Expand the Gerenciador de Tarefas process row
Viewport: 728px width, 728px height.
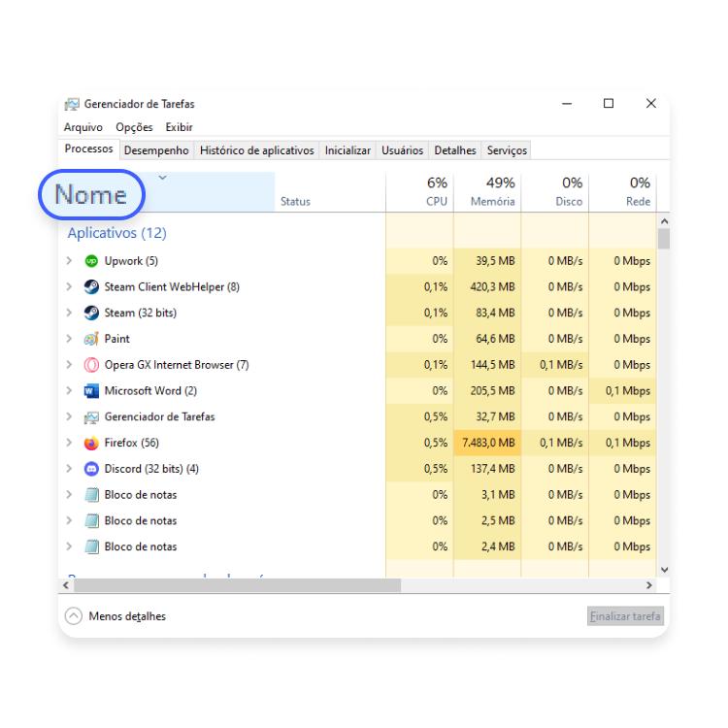(x=69, y=417)
